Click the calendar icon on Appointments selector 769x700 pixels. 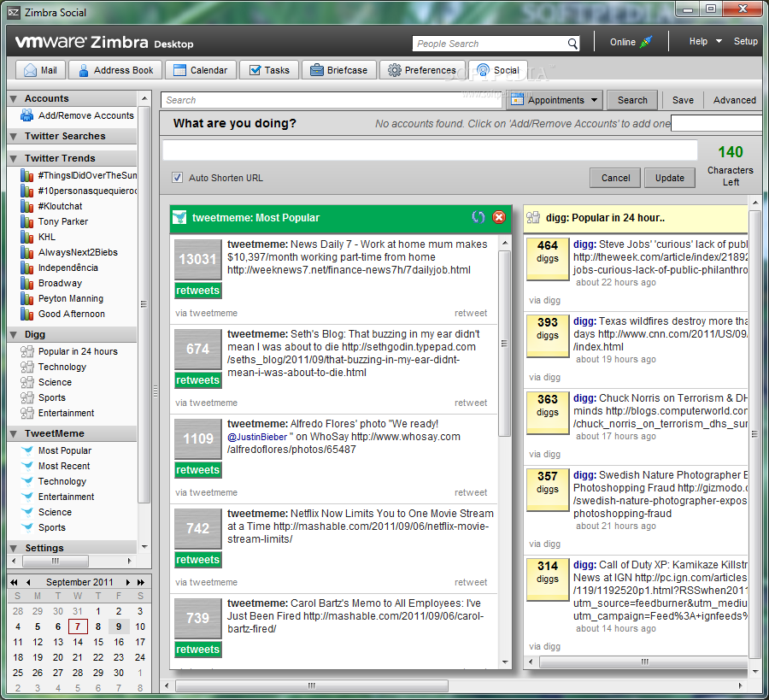click(517, 100)
